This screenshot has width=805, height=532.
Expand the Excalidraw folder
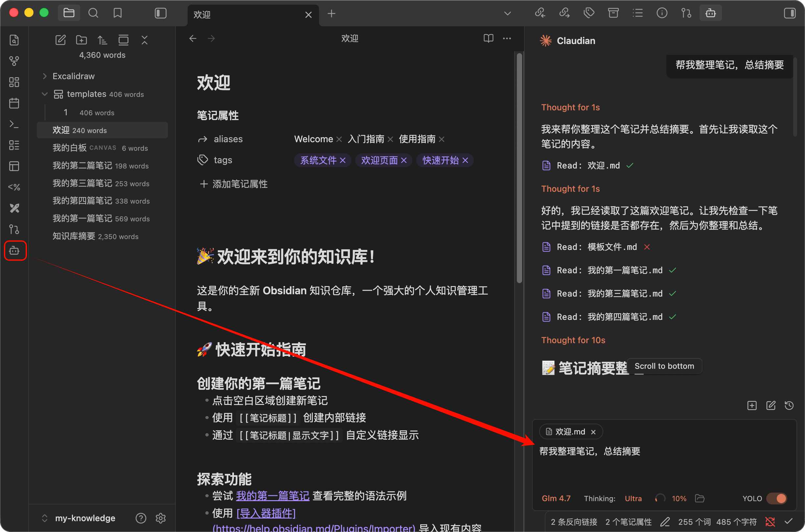coord(45,76)
